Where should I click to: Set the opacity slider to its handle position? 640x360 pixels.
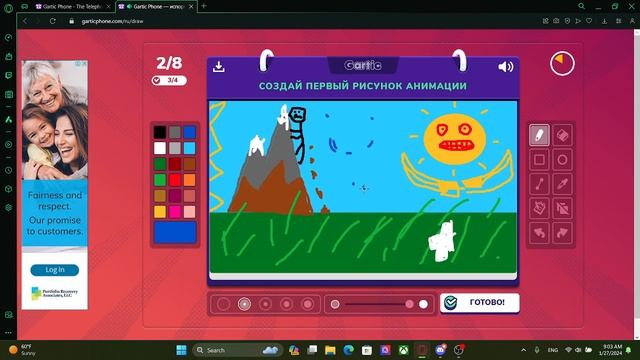pos(409,304)
